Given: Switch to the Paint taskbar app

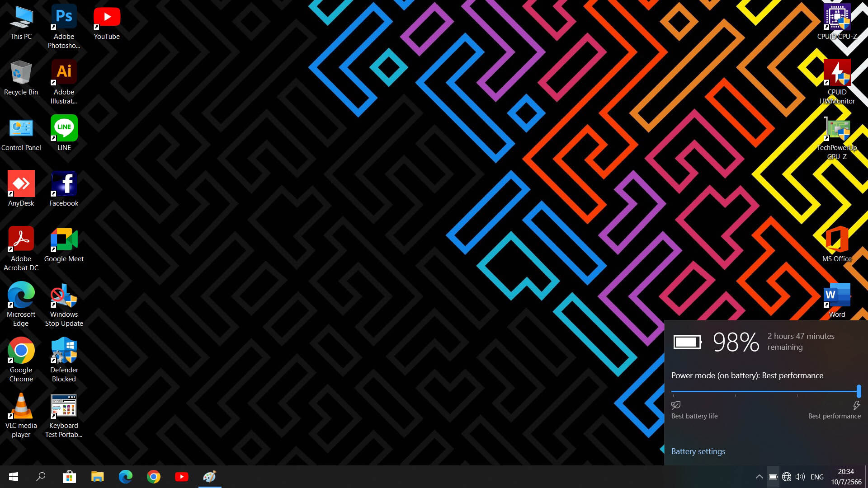Looking at the screenshot, I should point(210,477).
